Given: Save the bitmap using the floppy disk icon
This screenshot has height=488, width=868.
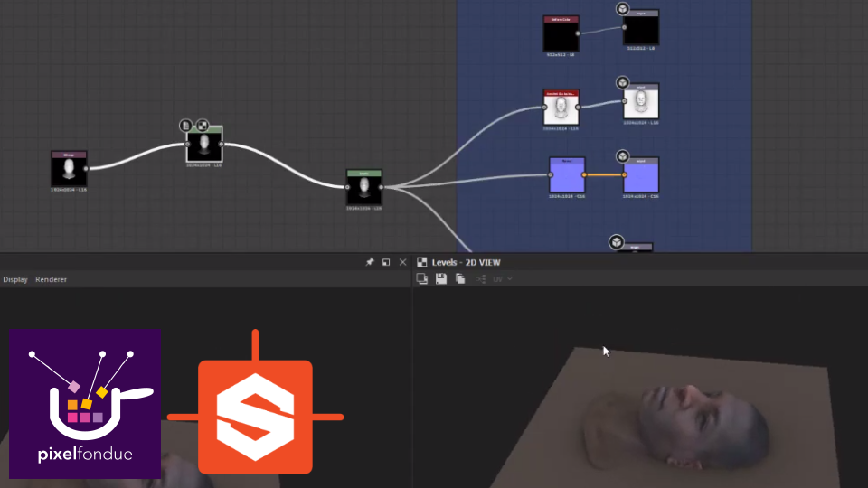Looking at the screenshot, I should pyautogui.click(x=441, y=279).
